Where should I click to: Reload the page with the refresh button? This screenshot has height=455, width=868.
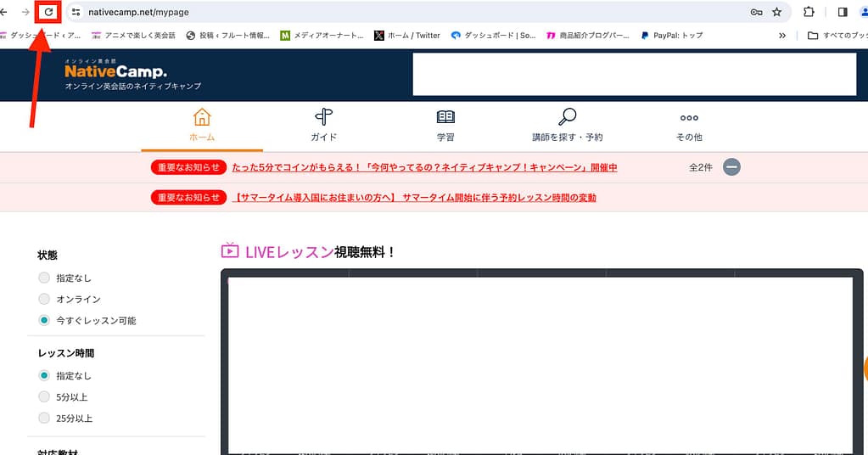[48, 12]
